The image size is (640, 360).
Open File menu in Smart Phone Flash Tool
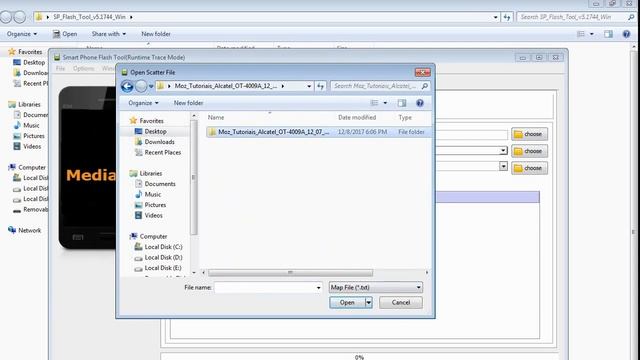pyautogui.click(x=60, y=68)
